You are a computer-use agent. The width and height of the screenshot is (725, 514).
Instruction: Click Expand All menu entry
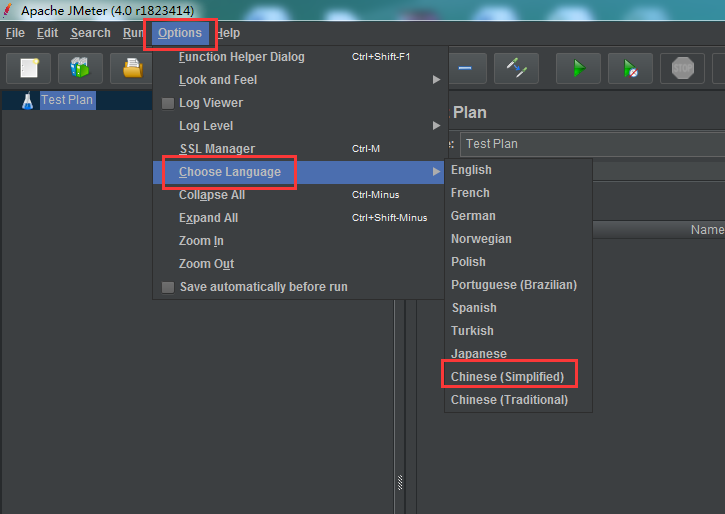tap(299, 218)
